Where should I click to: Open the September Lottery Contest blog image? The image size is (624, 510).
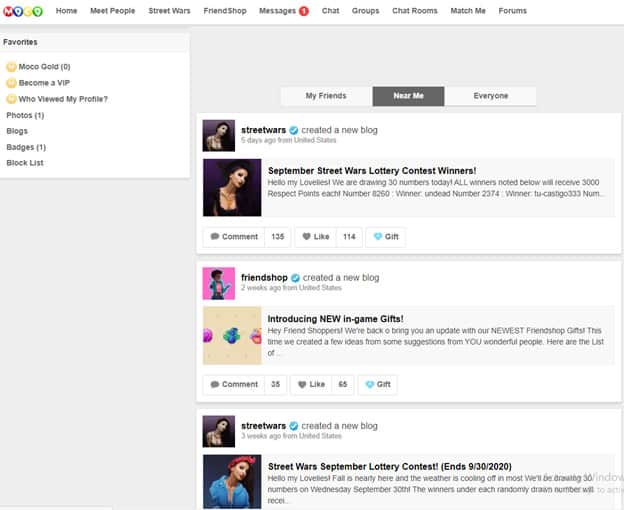pos(232,482)
